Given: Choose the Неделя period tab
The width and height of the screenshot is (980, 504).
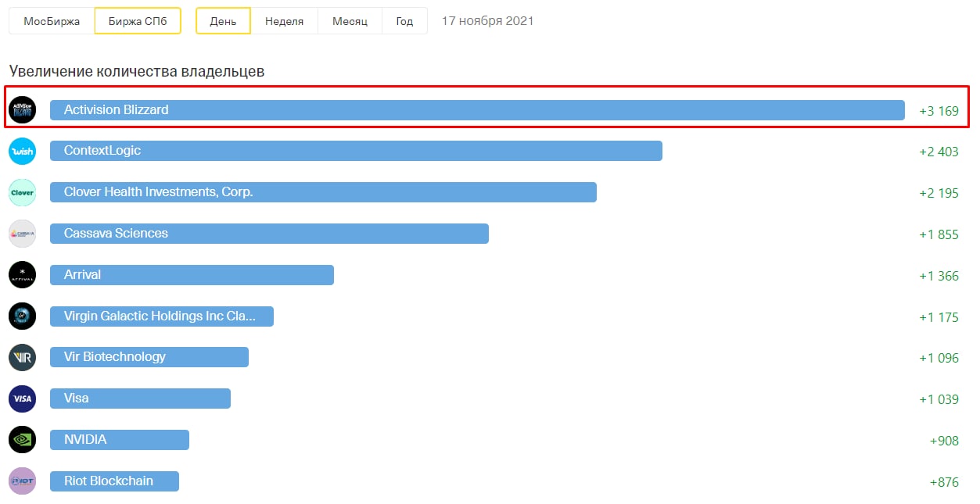Looking at the screenshot, I should pyautogui.click(x=284, y=21).
